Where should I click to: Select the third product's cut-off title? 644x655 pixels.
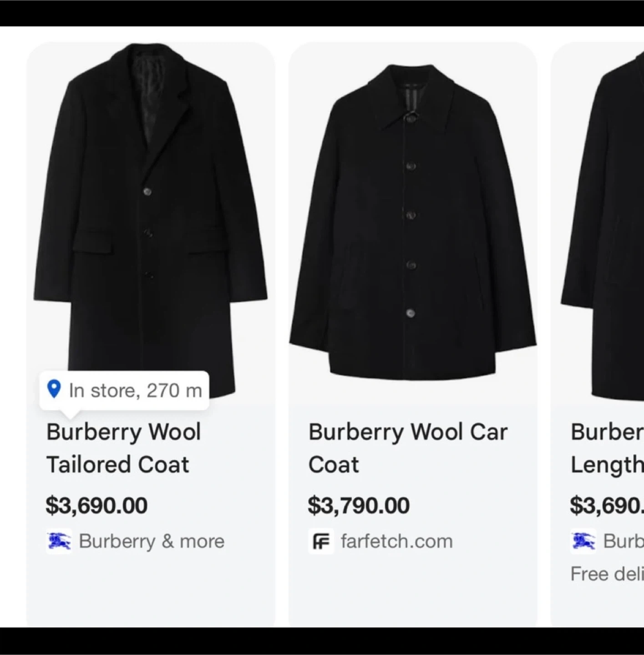click(607, 448)
